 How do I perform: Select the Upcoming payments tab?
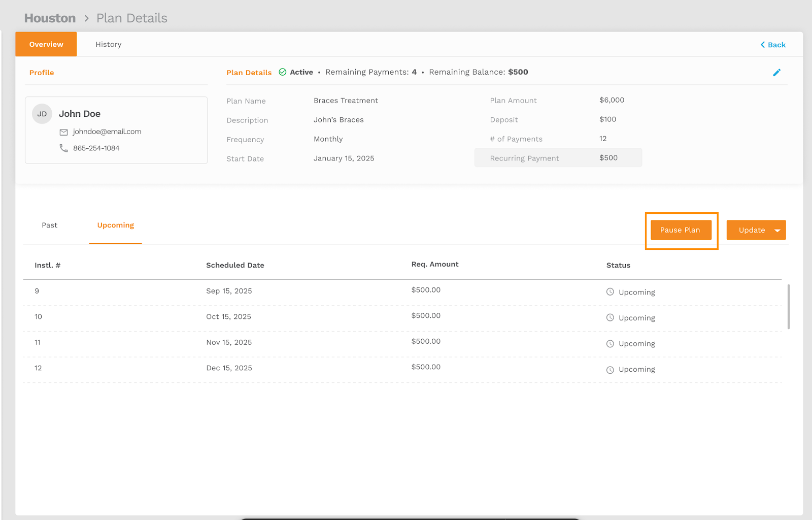[116, 225]
